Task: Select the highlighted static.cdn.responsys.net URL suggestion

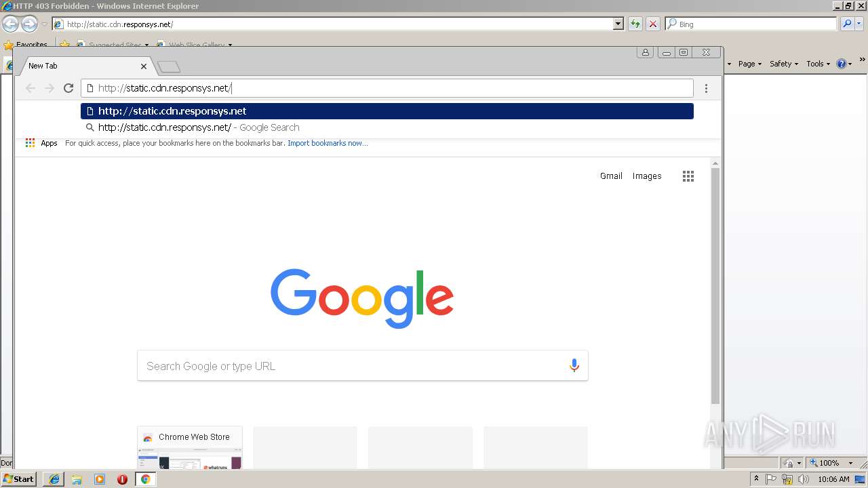Action: pyautogui.click(x=387, y=111)
